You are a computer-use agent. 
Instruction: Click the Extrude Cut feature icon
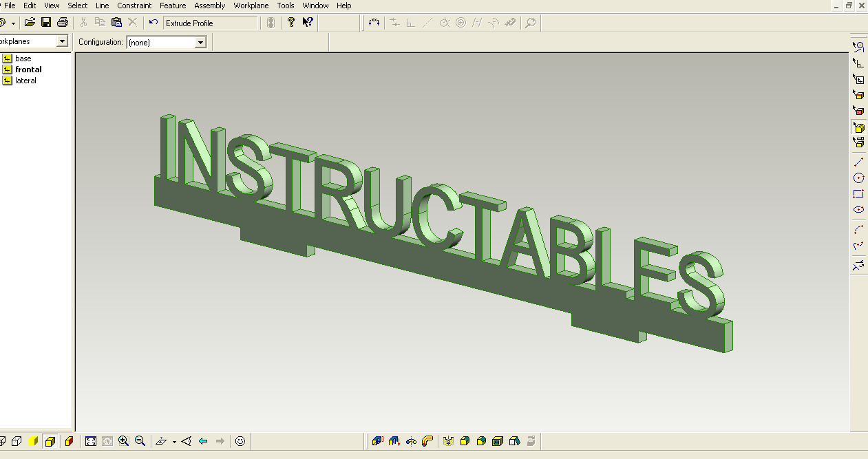tap(448, 441)
